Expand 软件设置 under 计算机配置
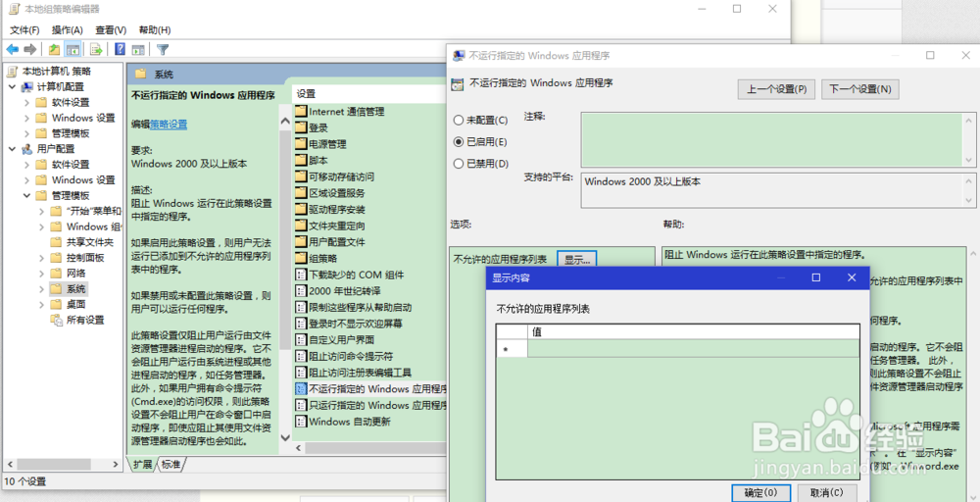The height and width of the screenshot is (502, 980). point(26,103)
